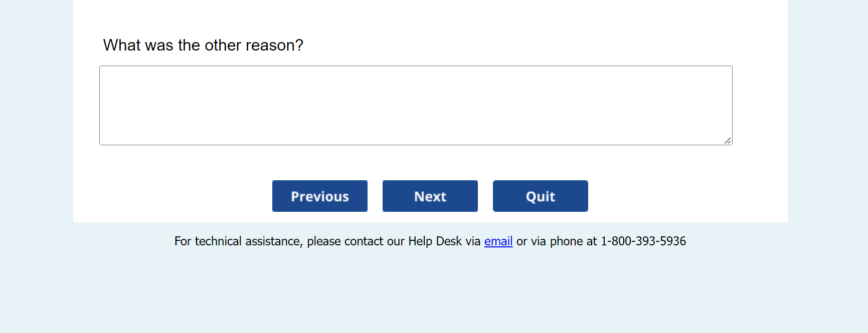Contact the Help Desk via email
The width and height of the screenshot is (868, 333).
498,241
